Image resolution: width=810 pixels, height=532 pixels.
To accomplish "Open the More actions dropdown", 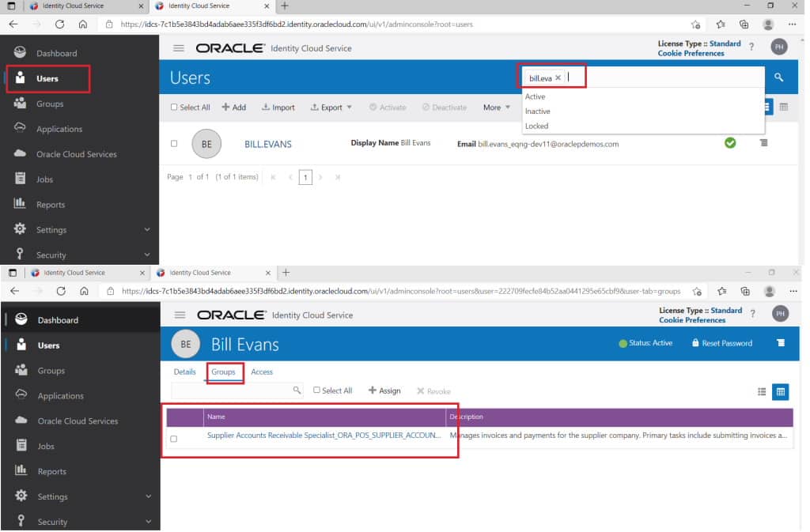I will 497,107.
